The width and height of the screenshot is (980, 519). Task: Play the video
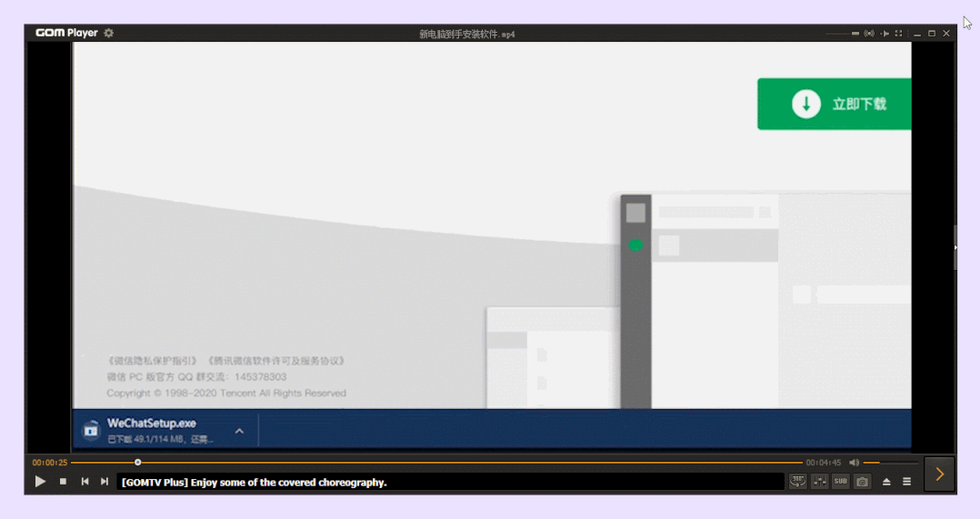click(x=40, y=482)
